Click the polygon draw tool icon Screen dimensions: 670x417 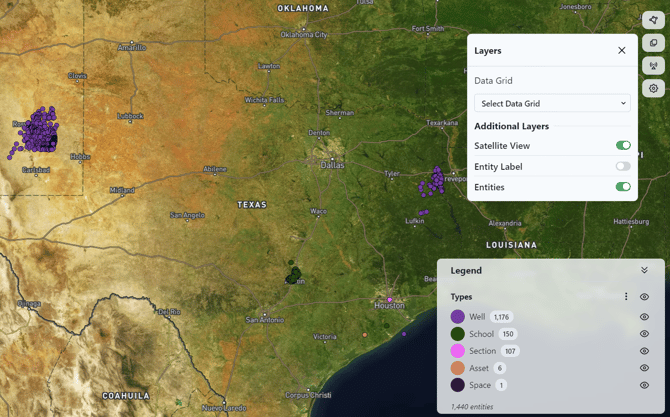click(x=653, y=20)
